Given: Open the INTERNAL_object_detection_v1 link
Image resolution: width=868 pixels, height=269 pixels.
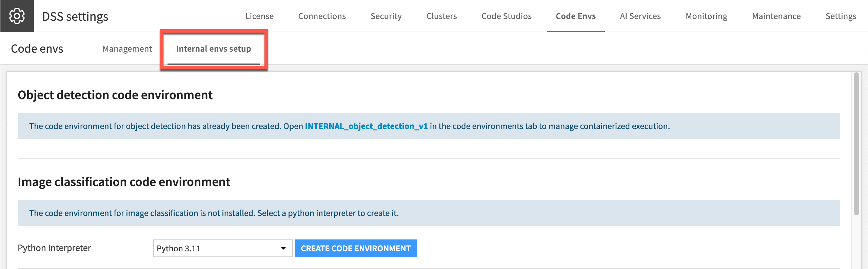Looking at the screenshot, I should point(366,126).
